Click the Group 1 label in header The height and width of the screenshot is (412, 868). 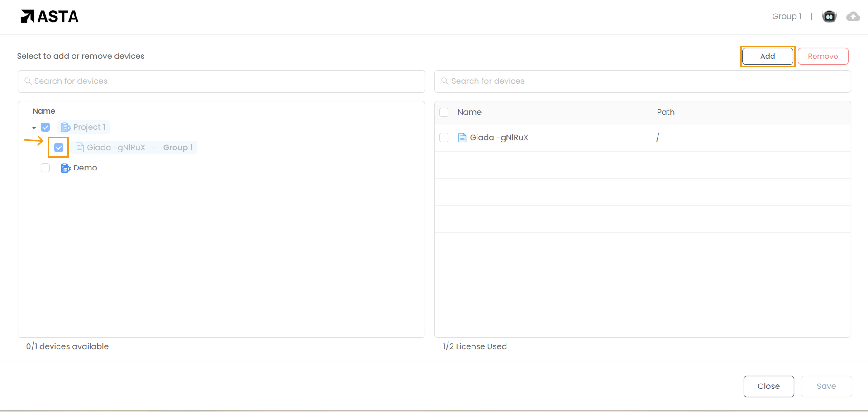coord(787,16)
